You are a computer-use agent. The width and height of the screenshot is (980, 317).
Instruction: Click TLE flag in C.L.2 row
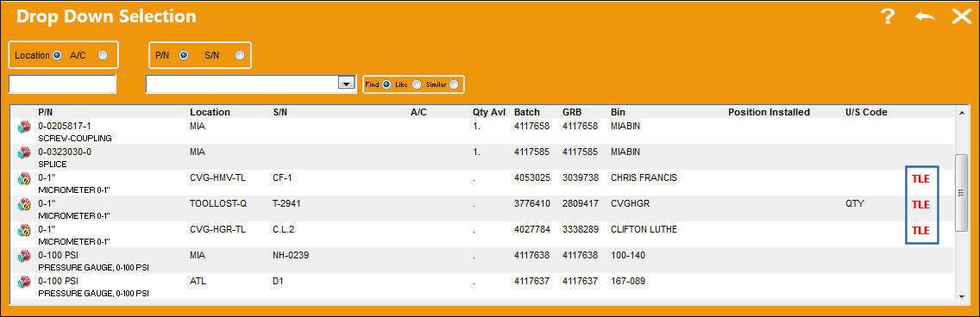coord(921,230)
